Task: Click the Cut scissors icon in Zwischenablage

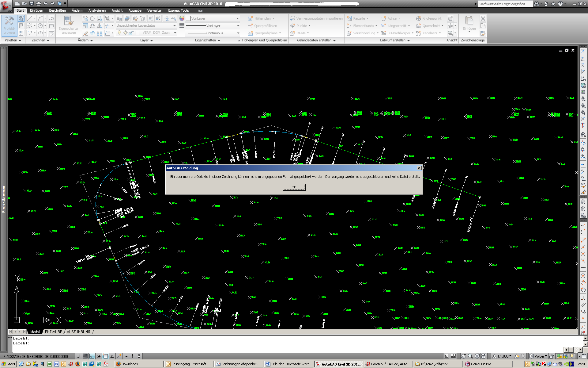Action: 483,18
